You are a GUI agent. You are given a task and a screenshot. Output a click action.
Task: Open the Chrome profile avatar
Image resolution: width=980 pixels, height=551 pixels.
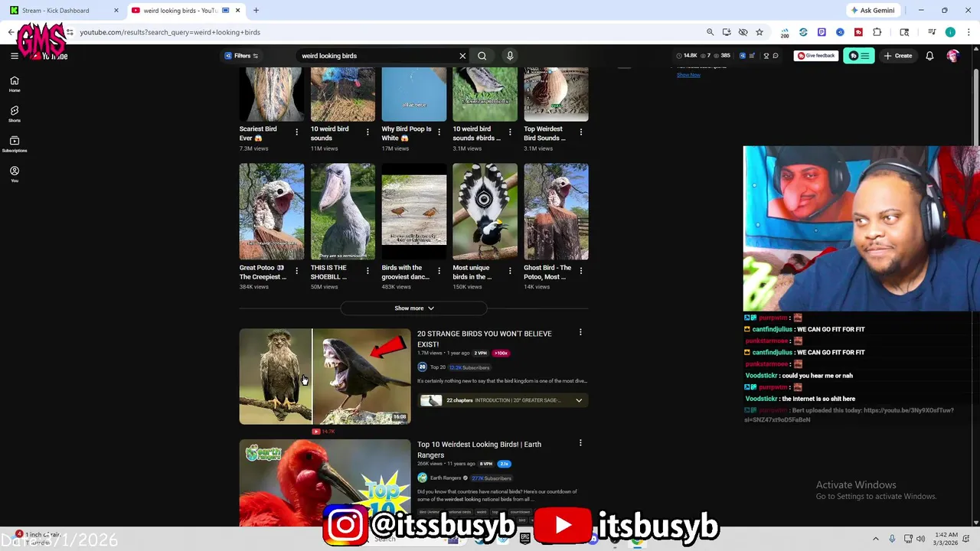(x=950, y=32)
